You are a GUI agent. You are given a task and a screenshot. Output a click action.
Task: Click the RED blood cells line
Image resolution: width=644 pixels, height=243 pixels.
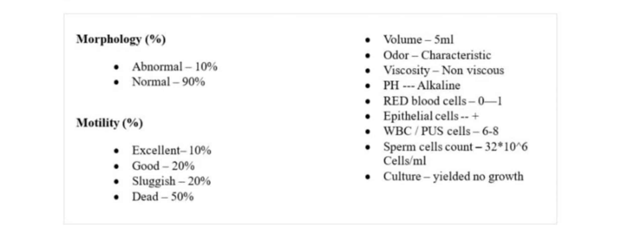click(442, 101)
